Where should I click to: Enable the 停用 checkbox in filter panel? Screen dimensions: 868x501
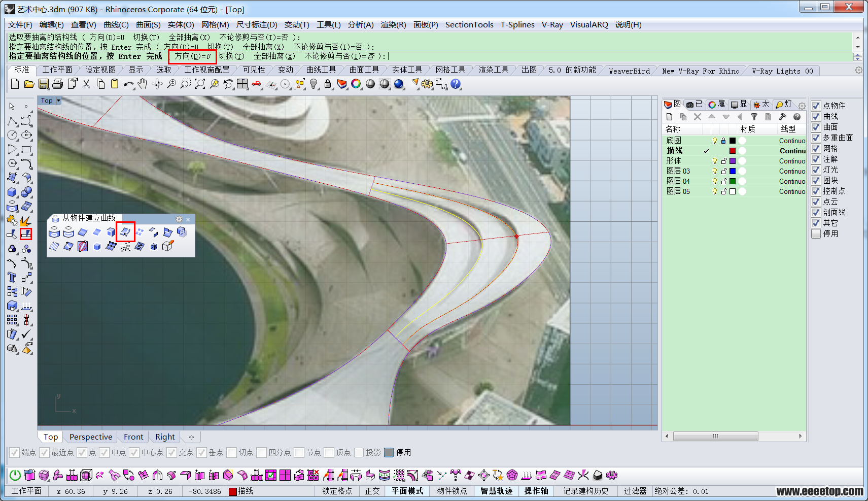tap(816, 233)
